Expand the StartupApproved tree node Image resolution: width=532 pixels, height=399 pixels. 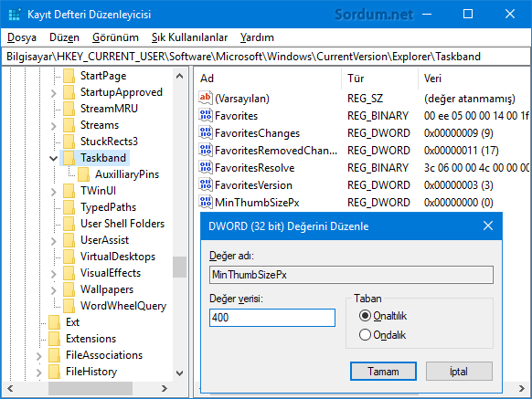point(54,93)
